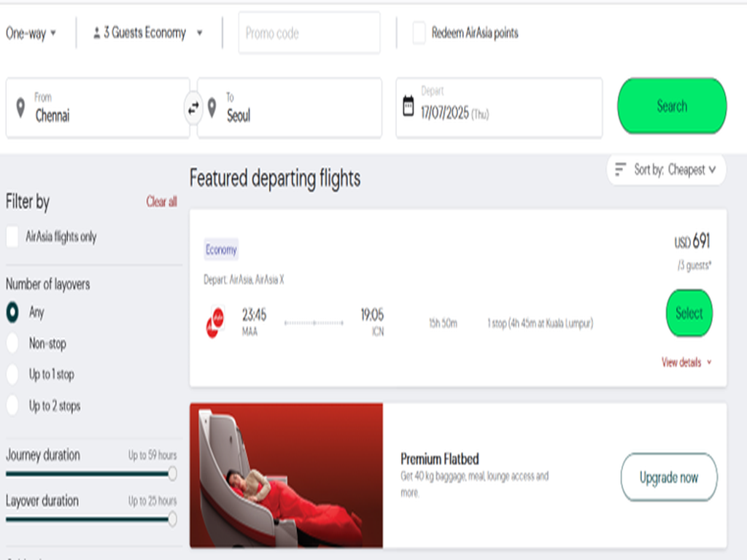
Task: Open the 3 Guests Economy selector
Action: tap(145, 32)
